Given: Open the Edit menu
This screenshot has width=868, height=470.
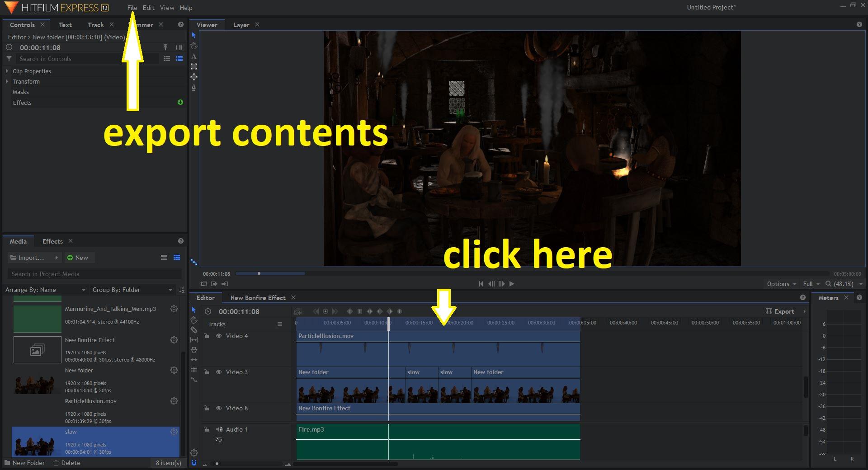Looking at the screenshot, I should click(x=148, y=8).
